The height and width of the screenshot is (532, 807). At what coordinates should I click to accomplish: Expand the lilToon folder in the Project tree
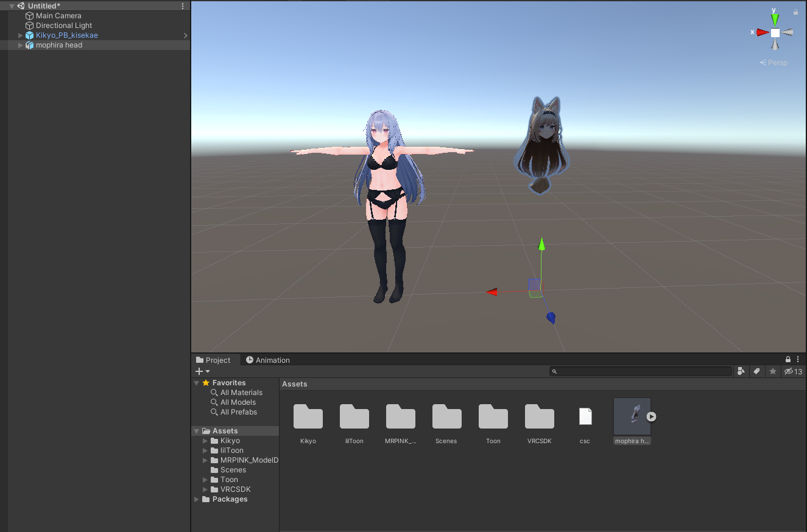click(x=205, y=450)
